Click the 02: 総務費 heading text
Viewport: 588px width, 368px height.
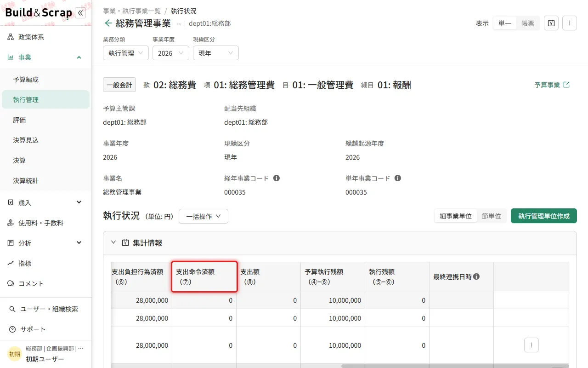coord(175,85)
